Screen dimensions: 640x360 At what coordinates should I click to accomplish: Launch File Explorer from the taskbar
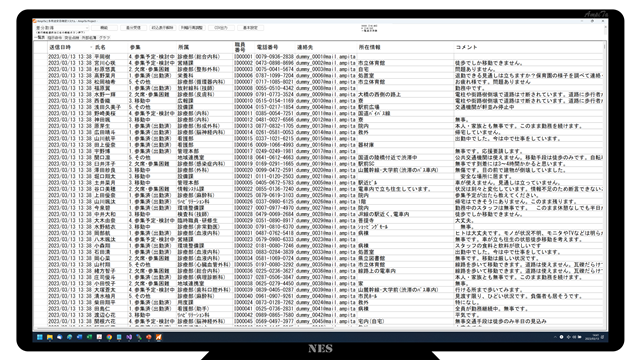click(x=50, y=337)
